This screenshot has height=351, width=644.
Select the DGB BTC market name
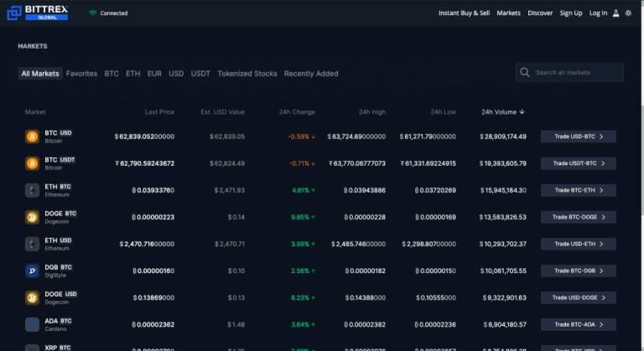pos(59,267)
